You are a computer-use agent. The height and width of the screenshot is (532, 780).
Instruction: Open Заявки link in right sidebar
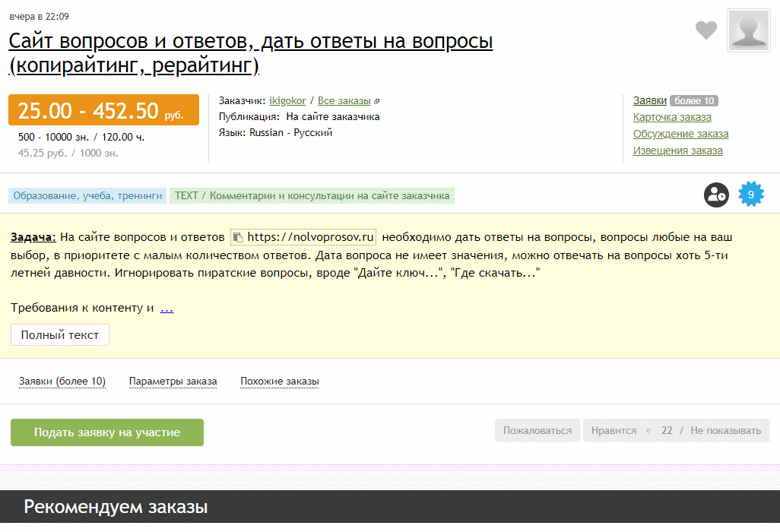[650, 100]
